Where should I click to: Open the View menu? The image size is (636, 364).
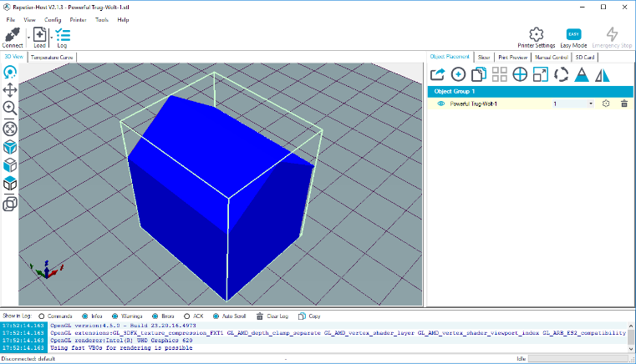click(x=29, y=19)
